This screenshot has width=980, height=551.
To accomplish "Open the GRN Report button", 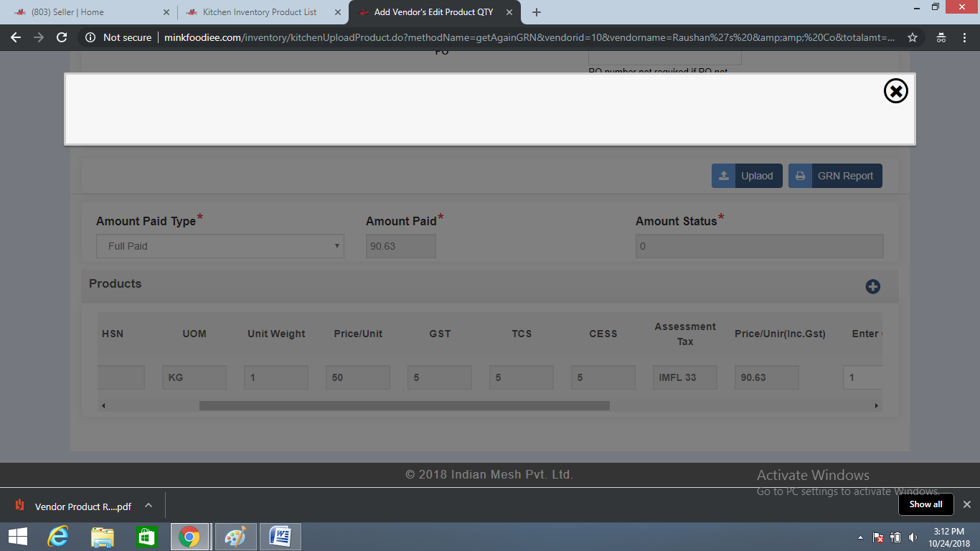I will (x=835, y=176).
